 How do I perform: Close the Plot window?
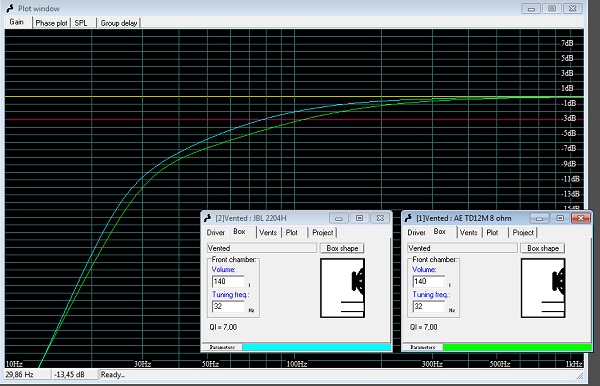[x=572, y=8]
